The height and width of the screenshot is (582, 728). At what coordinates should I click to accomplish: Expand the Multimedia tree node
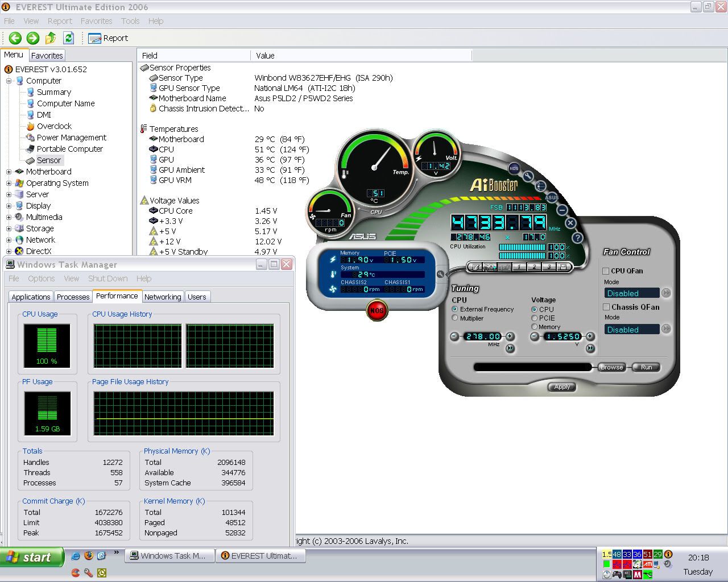9,217
